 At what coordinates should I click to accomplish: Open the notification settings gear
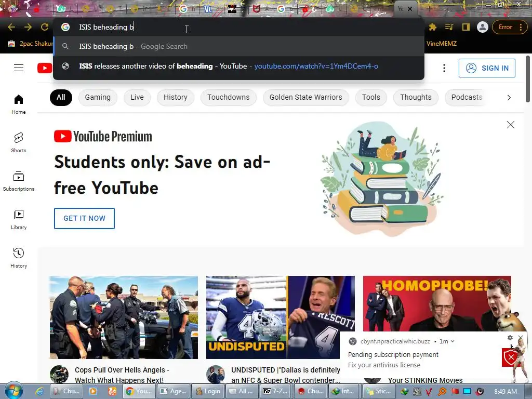pos(510,338)
